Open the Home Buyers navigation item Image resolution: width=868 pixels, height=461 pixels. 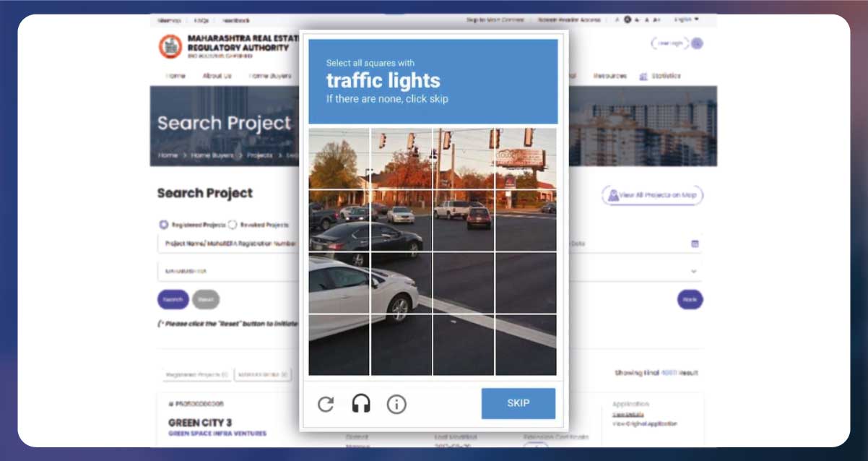[270, 75]
